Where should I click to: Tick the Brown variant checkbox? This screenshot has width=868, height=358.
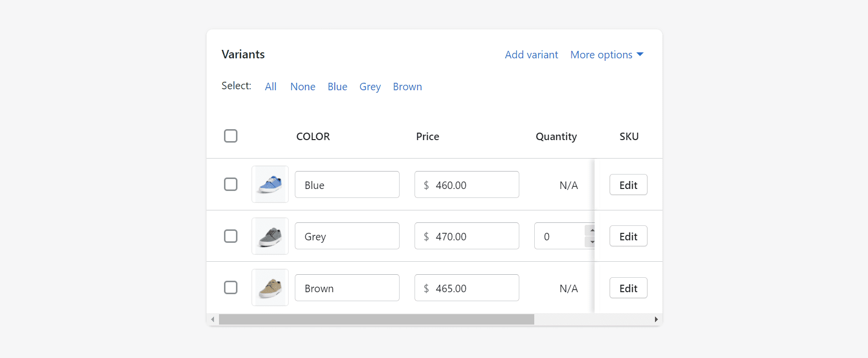coord(230,288)
